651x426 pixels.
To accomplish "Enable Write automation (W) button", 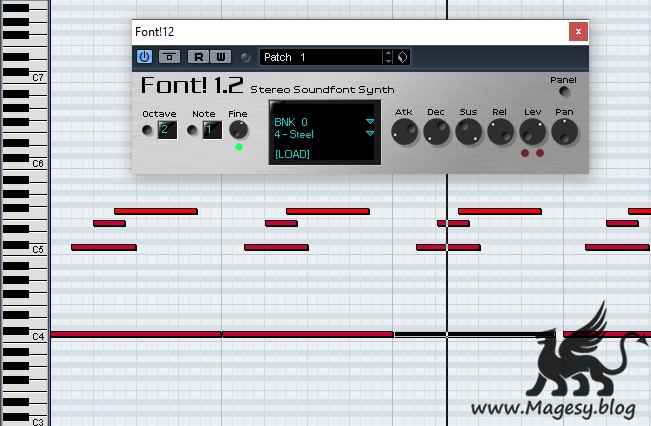I will [x=220, y=57].
